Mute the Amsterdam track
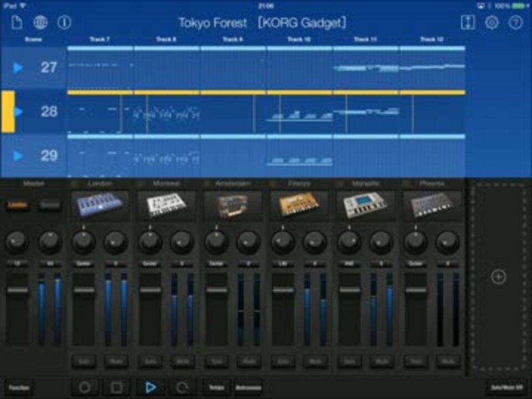The image size is (532, 399). tap(249, 362)
